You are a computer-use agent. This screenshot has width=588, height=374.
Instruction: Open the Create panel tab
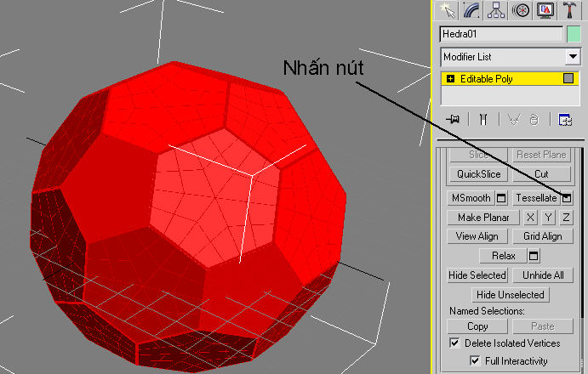pyautogui.click(x=447, y=10)
